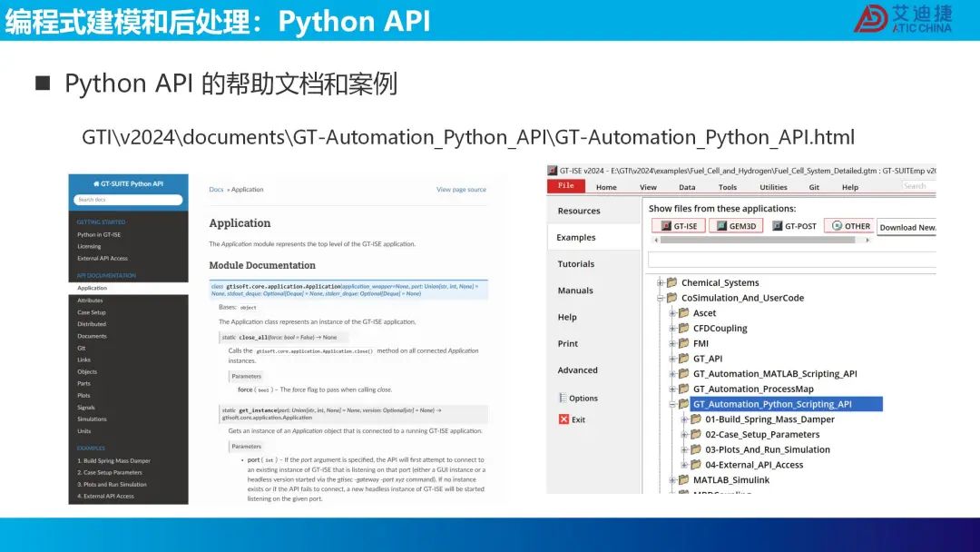Expand the CFDCoupling tree node
This screenshot has height=552, width=980.
672,328
